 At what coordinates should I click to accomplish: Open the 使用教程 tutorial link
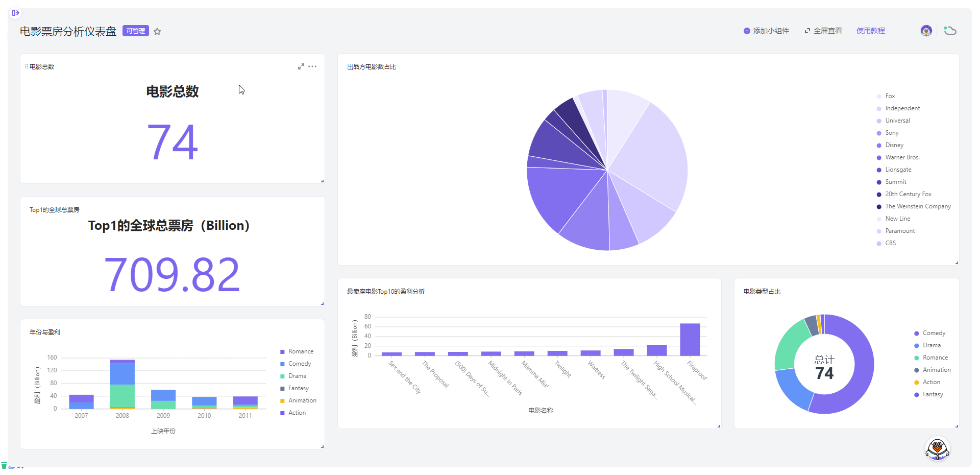click(x=870, y=31)
